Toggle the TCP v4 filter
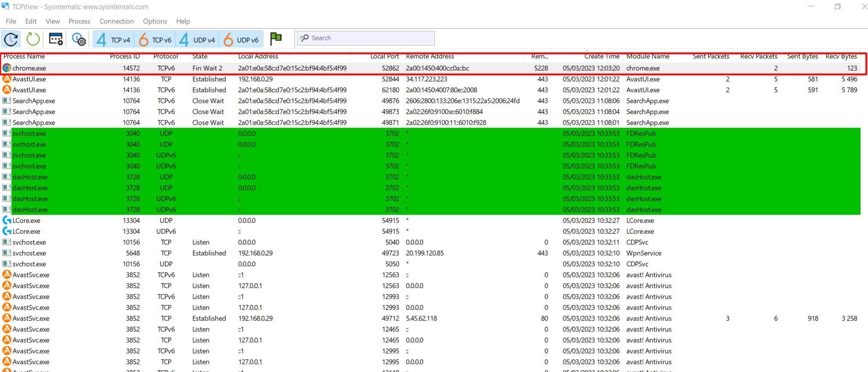This screenshot has height=372, width=868. click(113, 40)
